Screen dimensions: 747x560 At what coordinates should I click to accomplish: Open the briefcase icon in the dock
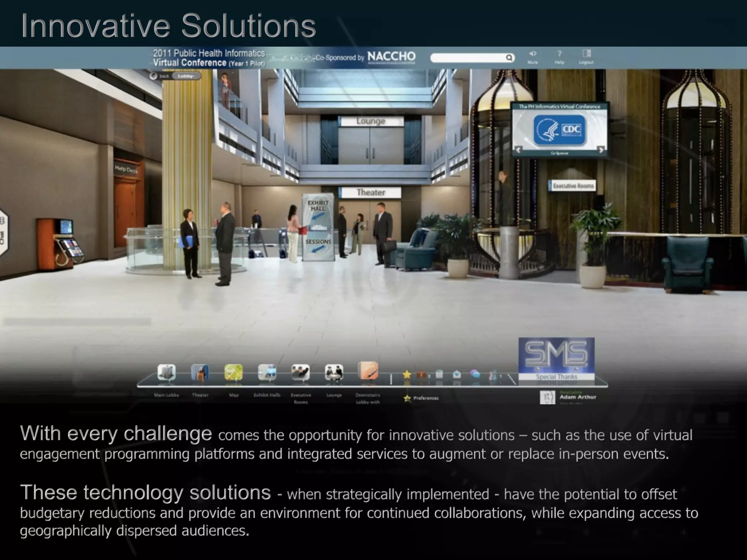coord(422,374)
